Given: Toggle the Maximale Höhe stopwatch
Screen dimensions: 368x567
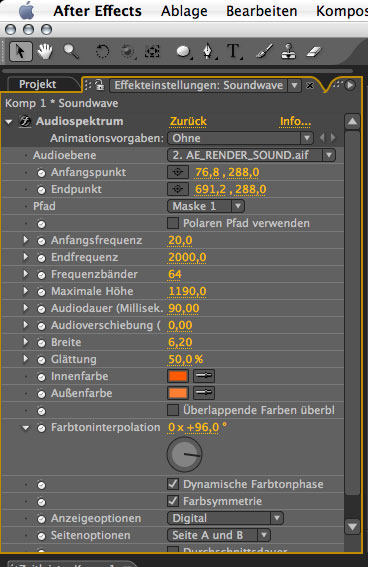Looking at the screenshot, I should tap(42, 292).
